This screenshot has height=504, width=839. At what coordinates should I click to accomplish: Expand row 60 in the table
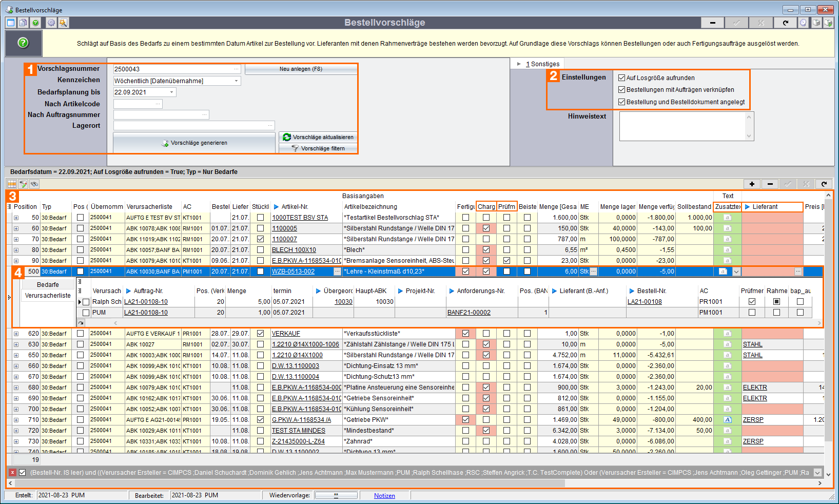click(x=16, y=228)
